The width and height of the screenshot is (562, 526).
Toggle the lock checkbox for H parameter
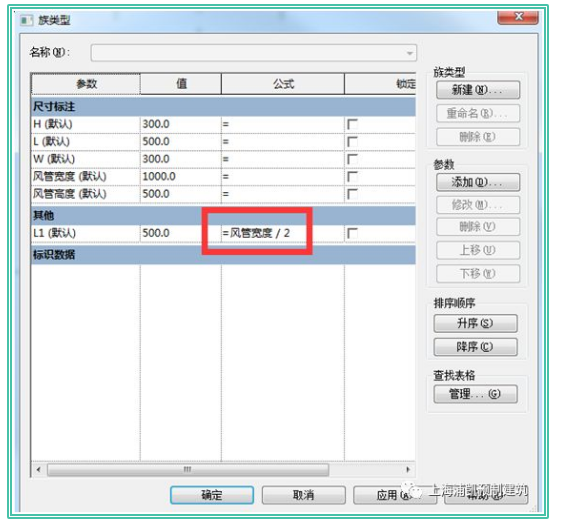tap(352, 124)
